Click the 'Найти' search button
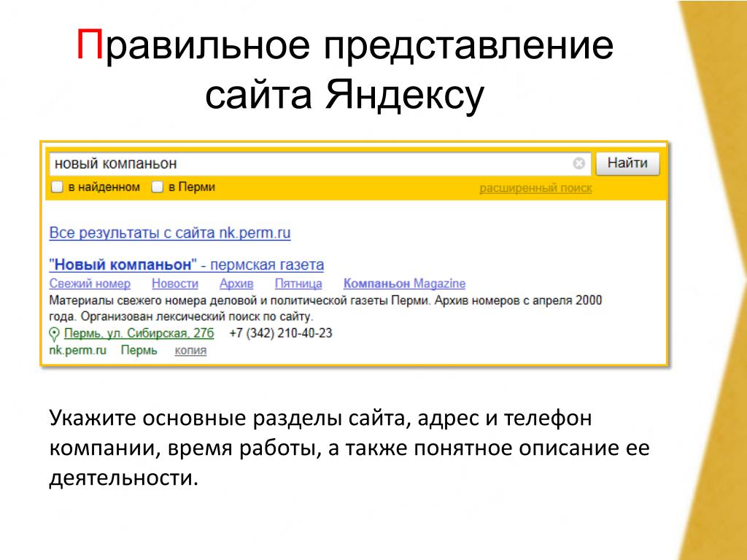This screenshot has height=560, width=747. tap(627, 163)
